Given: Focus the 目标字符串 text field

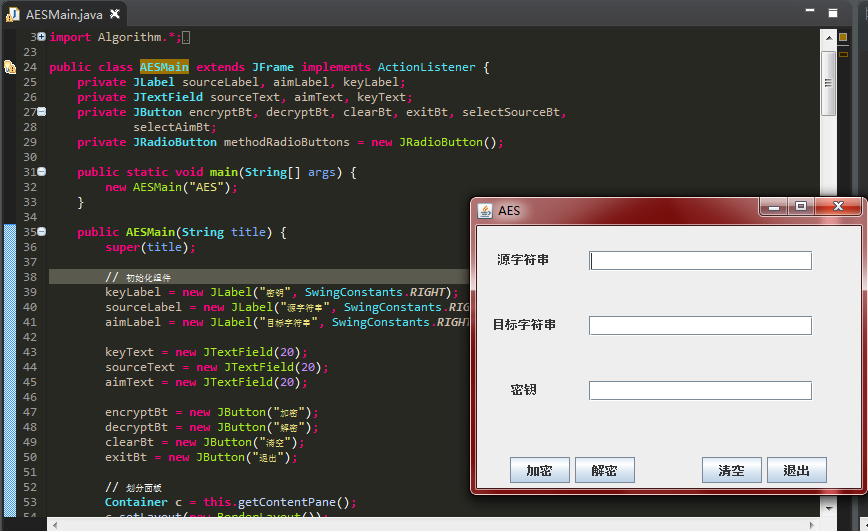Looking at the screenshot, I should 700,326.
